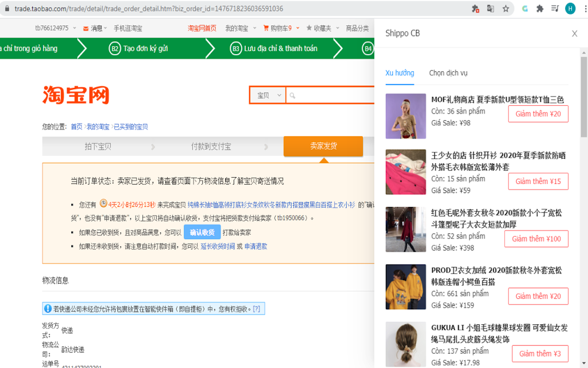Click the lock icon in address bar

[x=7, y=8]
